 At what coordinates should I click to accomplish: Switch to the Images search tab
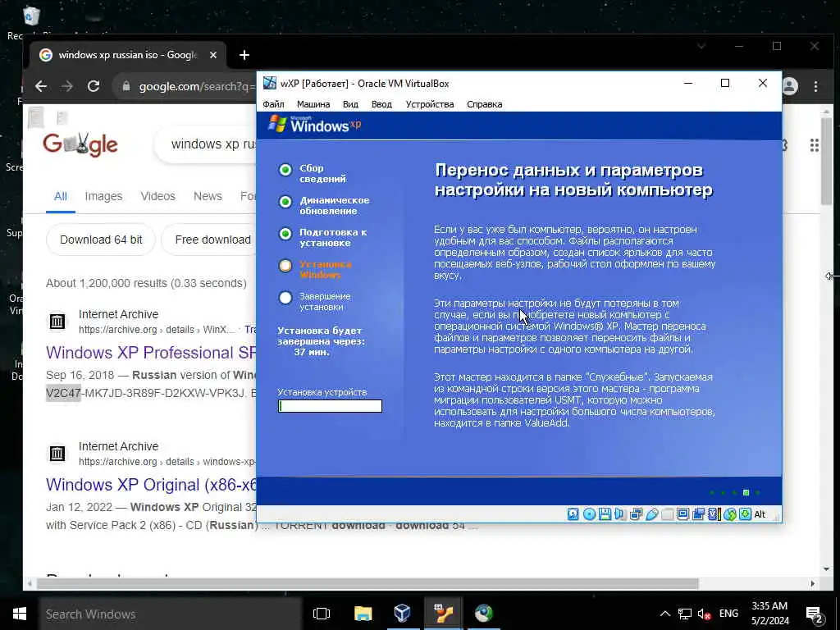[x=103, y=196]
